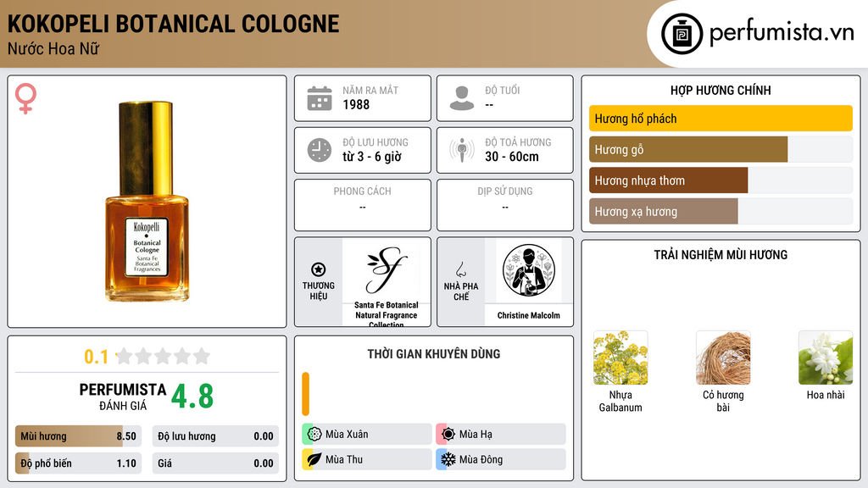Click the pink female gender symbol icon
868x488 pixels.
point(25,98)
